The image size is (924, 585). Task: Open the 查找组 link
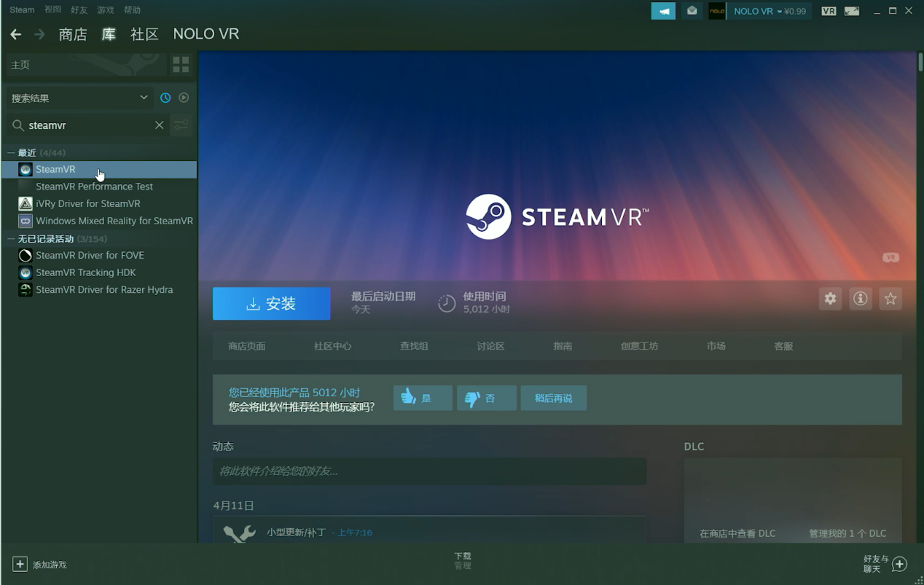[x=414, y=346]
